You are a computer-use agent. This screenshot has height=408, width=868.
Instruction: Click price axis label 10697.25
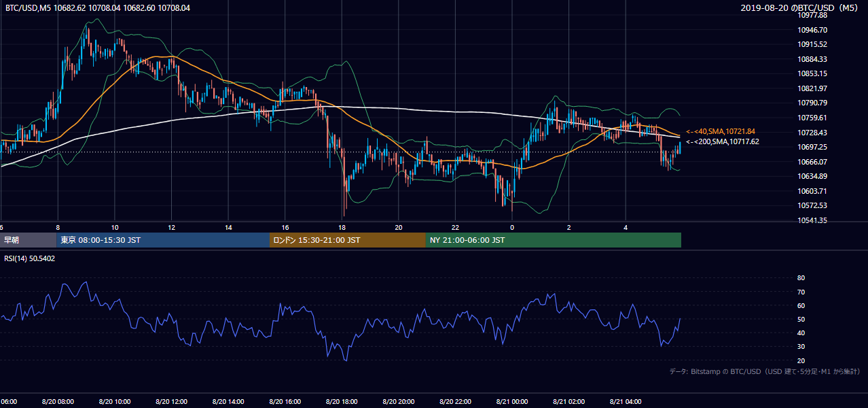click(812, 147)
